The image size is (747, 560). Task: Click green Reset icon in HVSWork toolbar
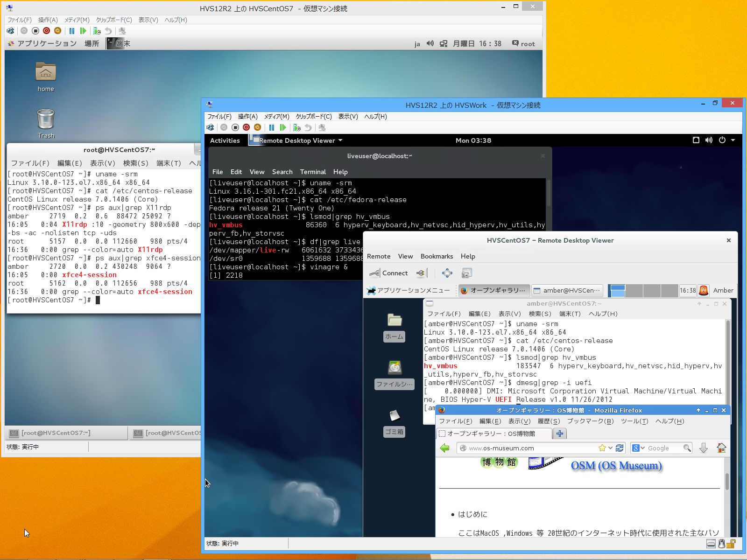pos(283,127)
